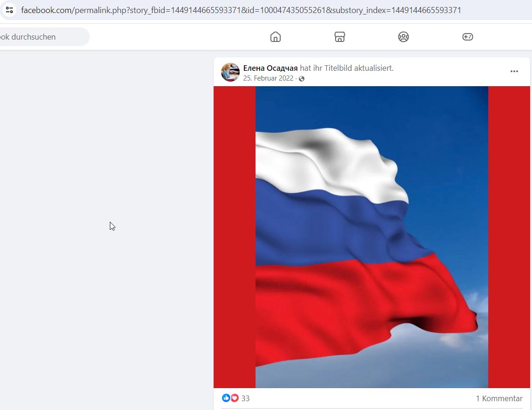The image size is (532, 410).
Task: Click the Facebook durchsuchen search field
Action: pyautogui.click(x=44, y=37)
